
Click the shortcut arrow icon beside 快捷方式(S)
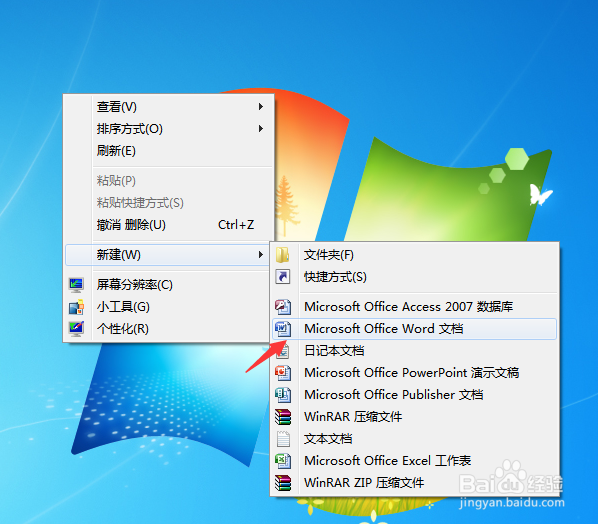(x=283, y=276)
